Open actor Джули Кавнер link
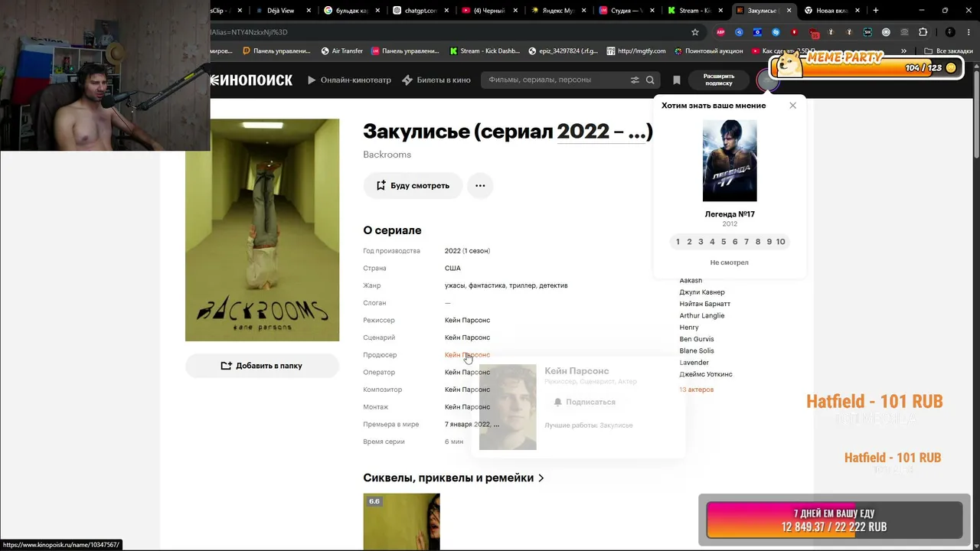 pos(702,292)
